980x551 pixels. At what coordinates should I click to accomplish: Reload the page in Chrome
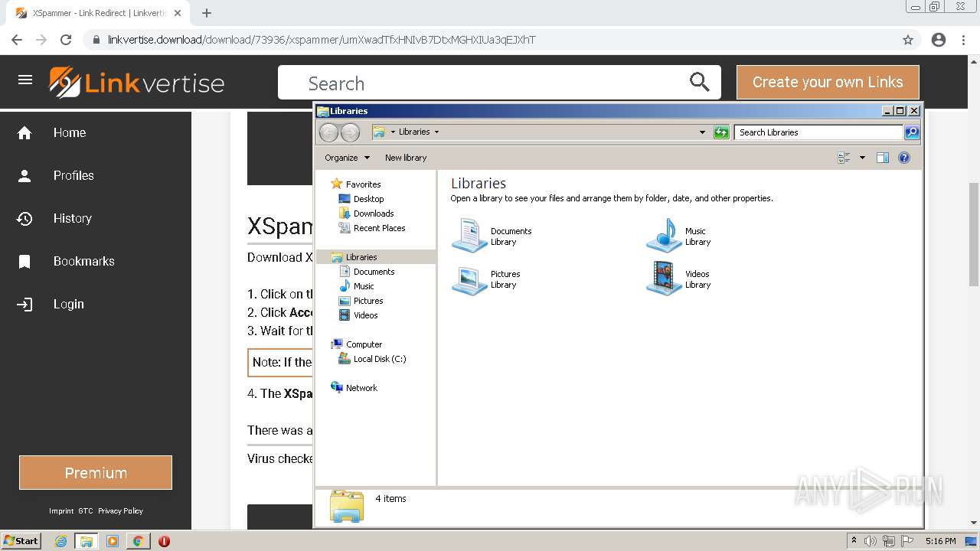(x=66, y=40)
